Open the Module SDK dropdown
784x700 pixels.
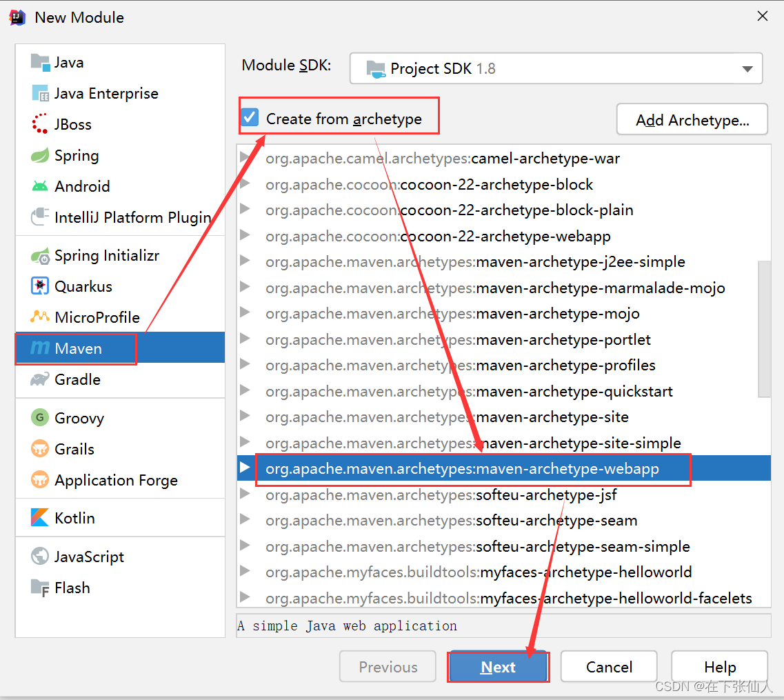[x=556, y=68]
